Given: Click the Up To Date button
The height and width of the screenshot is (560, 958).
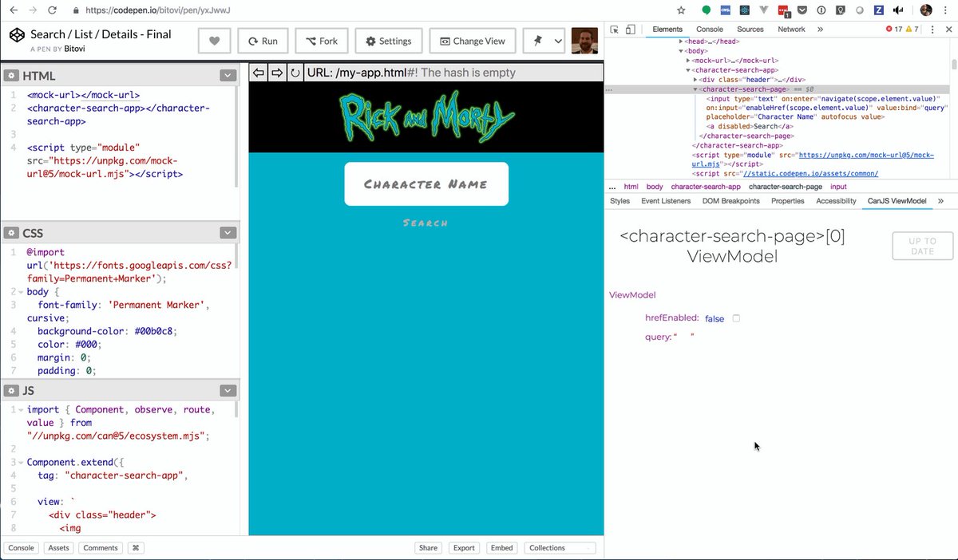Looking at the screenshot, I should 923,246.
